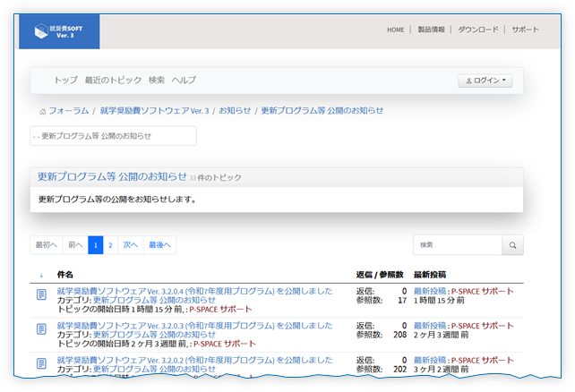
Task: Open サポート in the top navigation
Action: click(x=525, y=30)
